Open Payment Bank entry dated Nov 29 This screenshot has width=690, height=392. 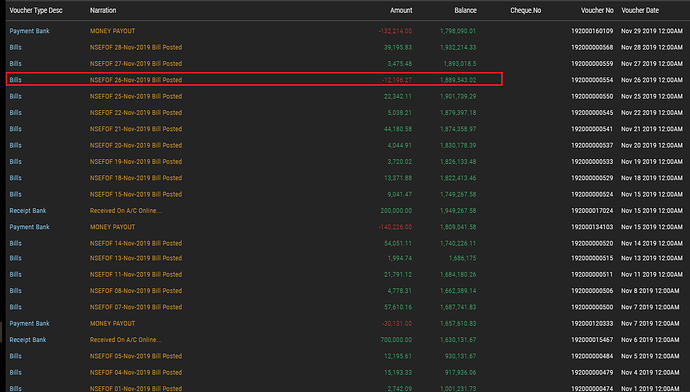pos(29,31)
